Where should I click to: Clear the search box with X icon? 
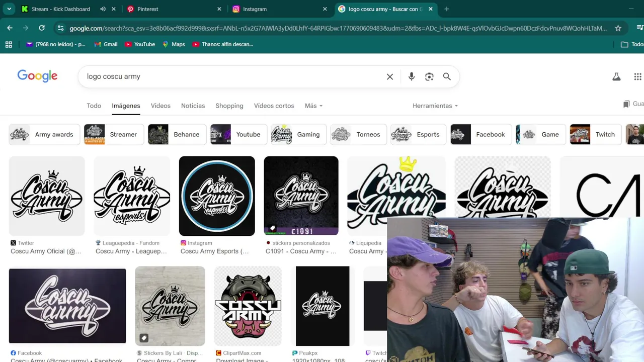tap(390, 76)
